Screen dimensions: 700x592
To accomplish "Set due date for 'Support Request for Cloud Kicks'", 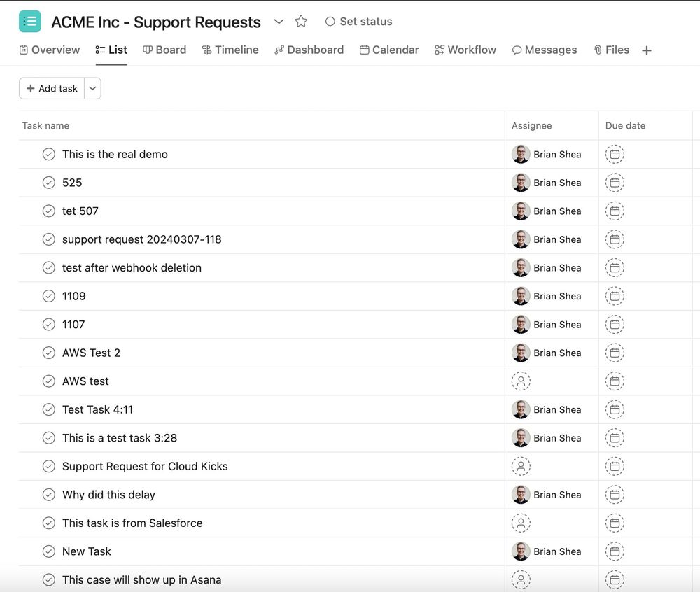I will (x=615, y=466).
